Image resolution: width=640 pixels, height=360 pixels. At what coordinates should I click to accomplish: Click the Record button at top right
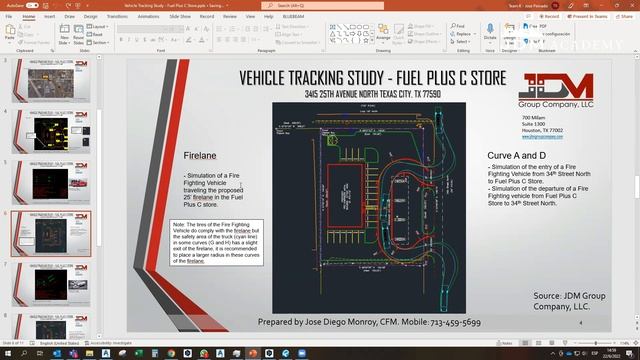point(549,16)
